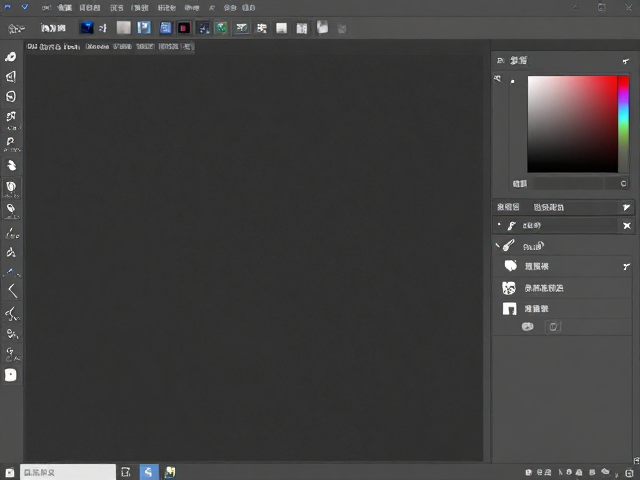Click the white arch thumbnail in the layer list
Screen dimensions: 640x480
[509, 309]
